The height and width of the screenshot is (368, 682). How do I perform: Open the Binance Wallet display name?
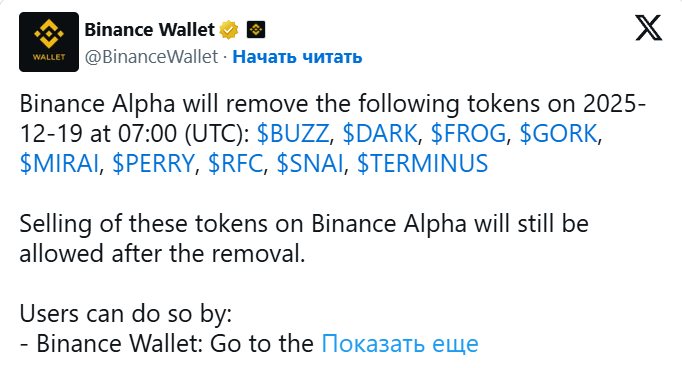(x=149, y=30)
